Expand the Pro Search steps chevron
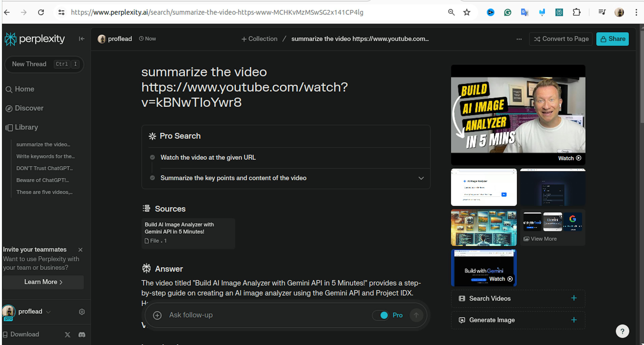The width and height of the screenshot is (644, 345). click(421, 178)
